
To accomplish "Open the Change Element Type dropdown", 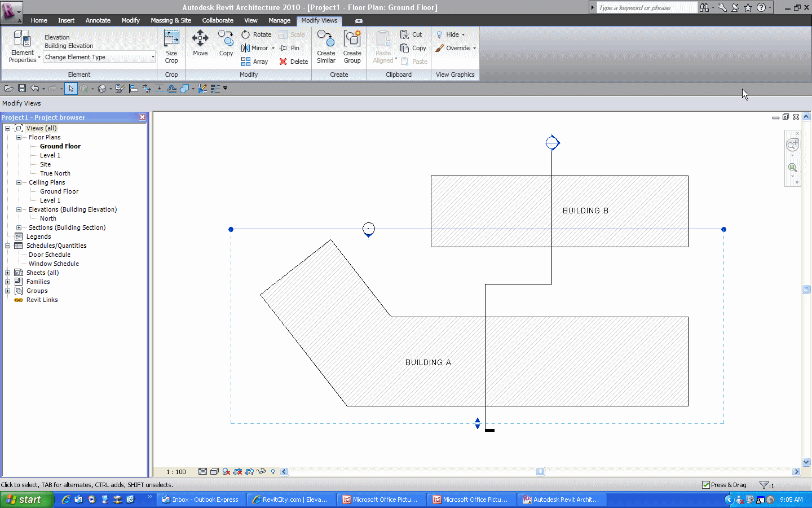I will click(x=99, y=57).
